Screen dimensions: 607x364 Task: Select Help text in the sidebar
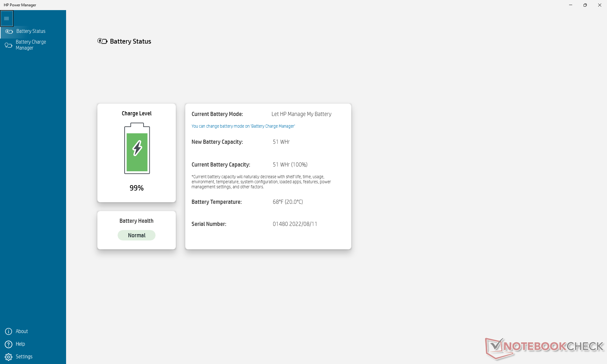(20, 344)
